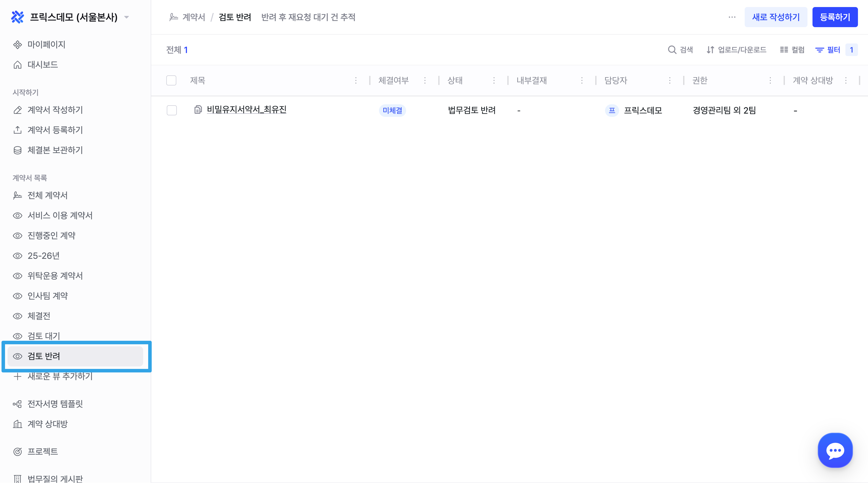
Task: Open the 업로드/다운로드 arrows icon
Action: click(710, 50)
